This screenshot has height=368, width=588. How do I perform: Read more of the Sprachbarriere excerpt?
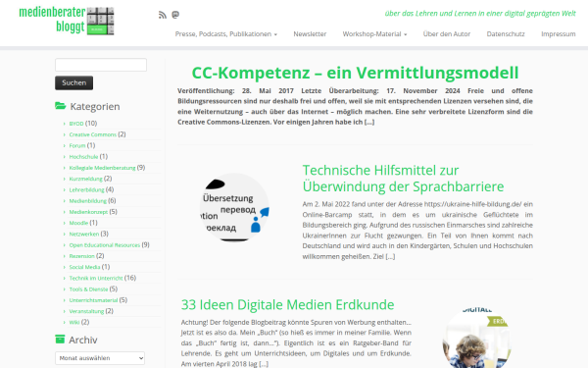(390, 256)
